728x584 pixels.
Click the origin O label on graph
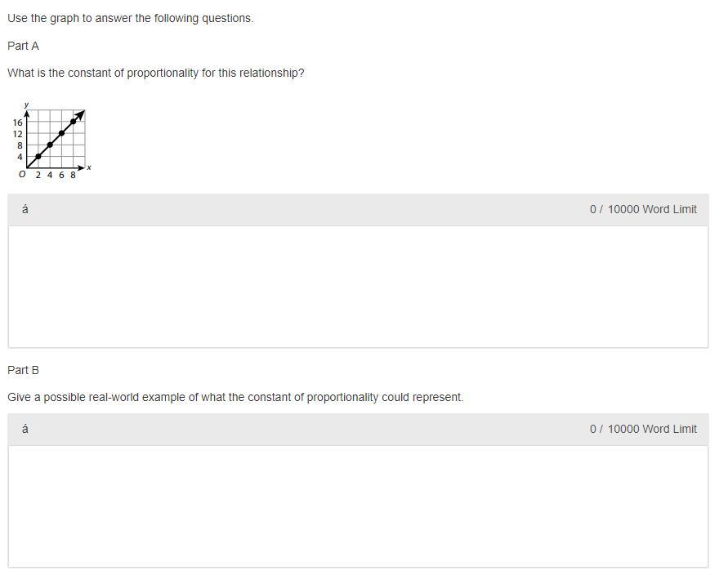coord(22,174)
